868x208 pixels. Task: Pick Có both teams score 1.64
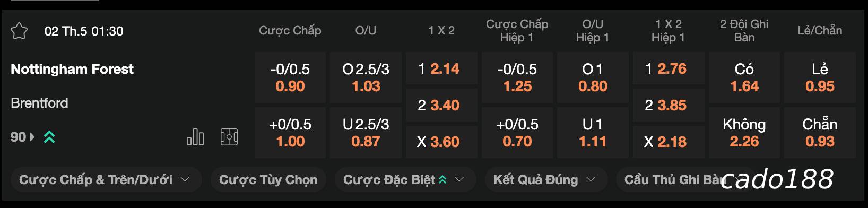744,77
